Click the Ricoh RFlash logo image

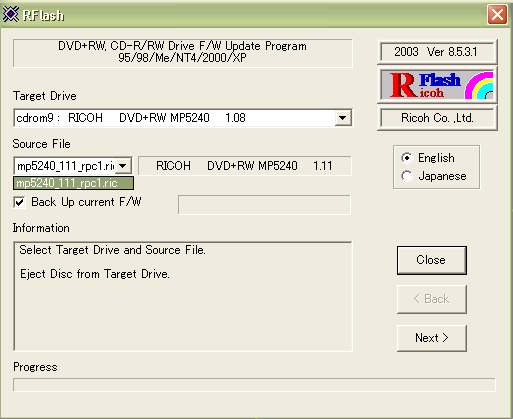(x=437, y=85)
